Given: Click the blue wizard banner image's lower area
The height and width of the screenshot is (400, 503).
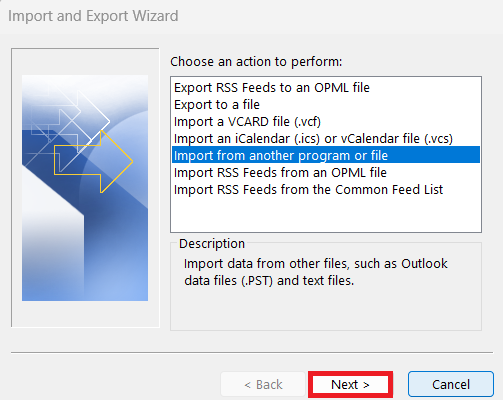Looking at the screenshot, I should click(85, 267).
